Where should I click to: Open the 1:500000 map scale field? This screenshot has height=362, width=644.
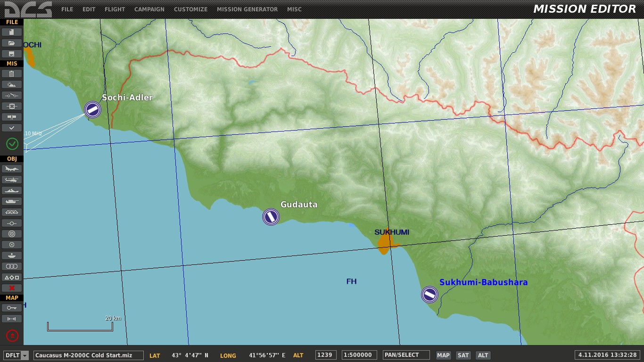(359, 355)
